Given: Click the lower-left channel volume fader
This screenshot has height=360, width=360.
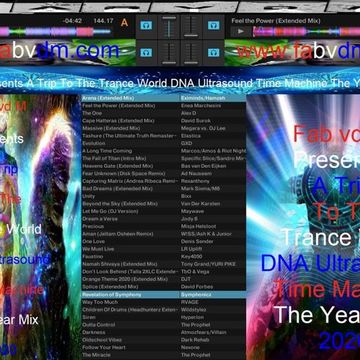Looking at the screenshot, I should [169, 53].
